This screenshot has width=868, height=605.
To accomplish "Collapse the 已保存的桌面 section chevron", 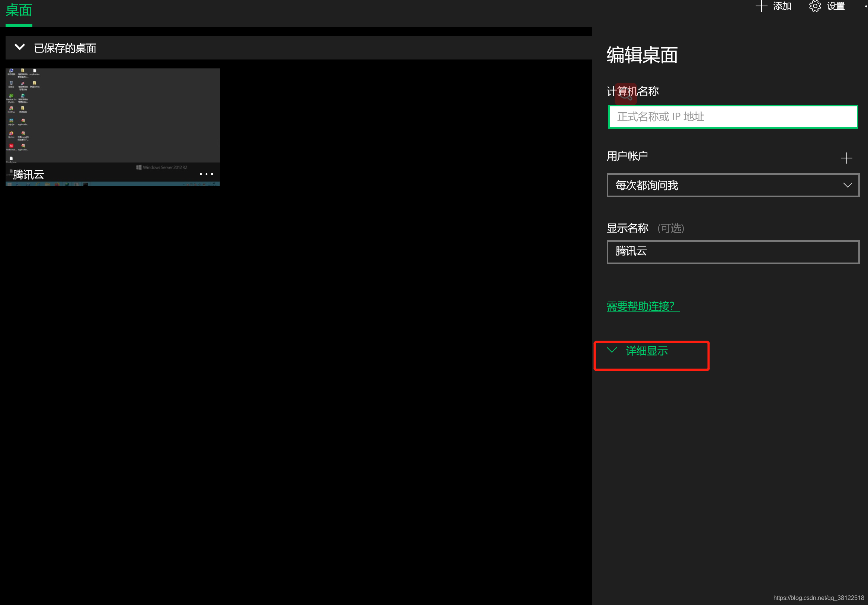I will pyautogui.click(x=20, y=47).
